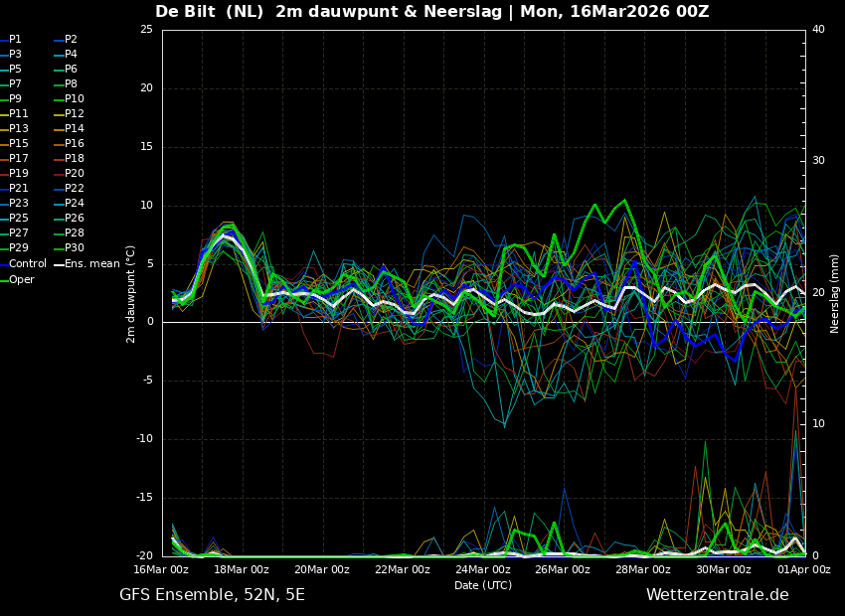Click the 22Mar 00z date tick label

click(403, 569)
